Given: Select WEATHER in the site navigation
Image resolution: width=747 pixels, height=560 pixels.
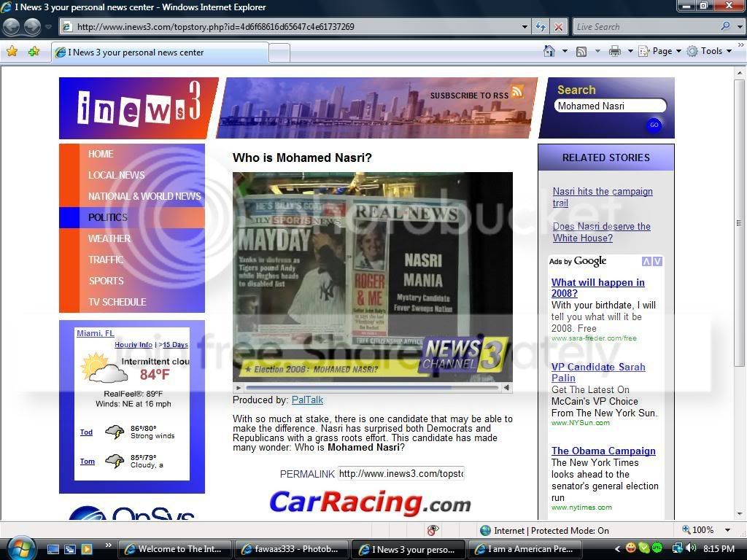Looking at the screenshot, I should point(109,238).
